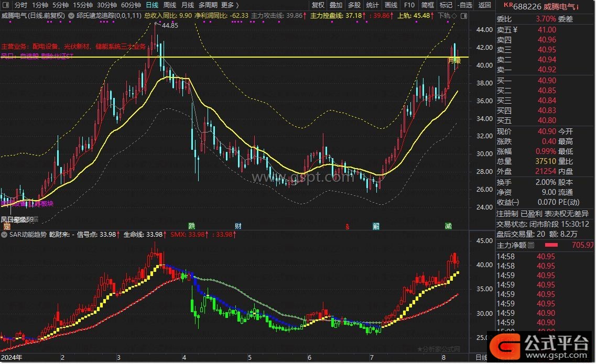Click the 2024年 timeline label
The width and height of the screenshot is (597, 364).
12,358
